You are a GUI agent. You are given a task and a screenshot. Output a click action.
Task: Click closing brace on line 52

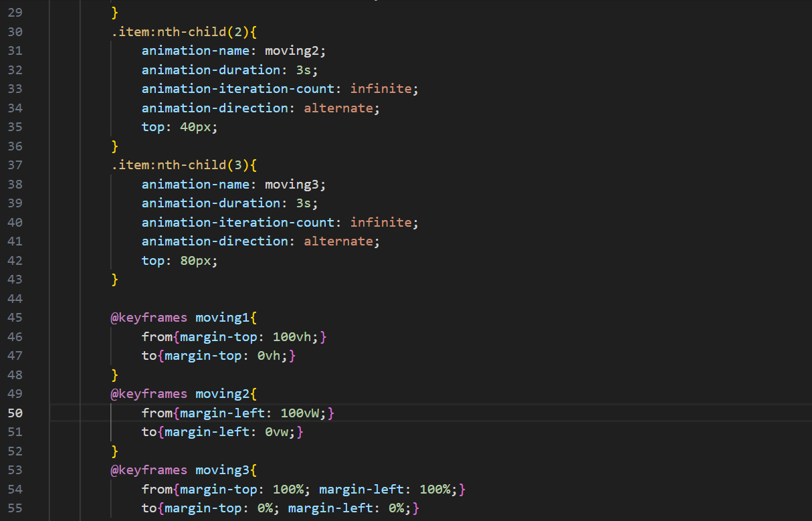pos(114,451)
